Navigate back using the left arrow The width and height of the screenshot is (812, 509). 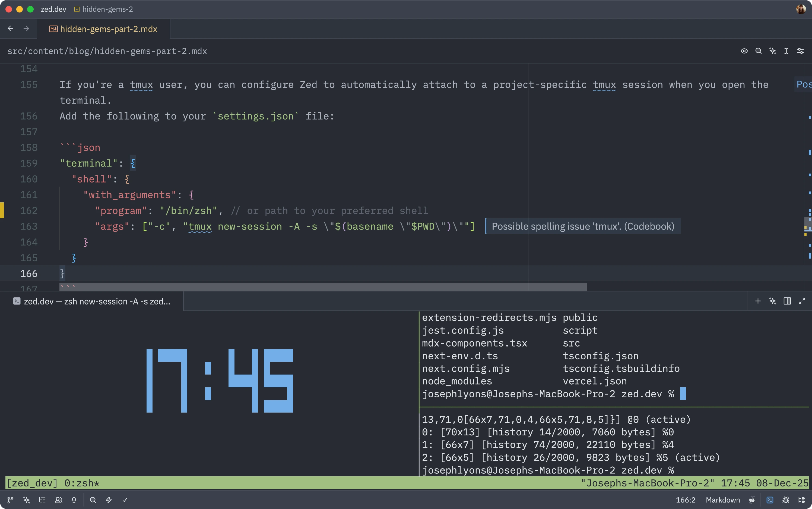[x=10, y=29]
